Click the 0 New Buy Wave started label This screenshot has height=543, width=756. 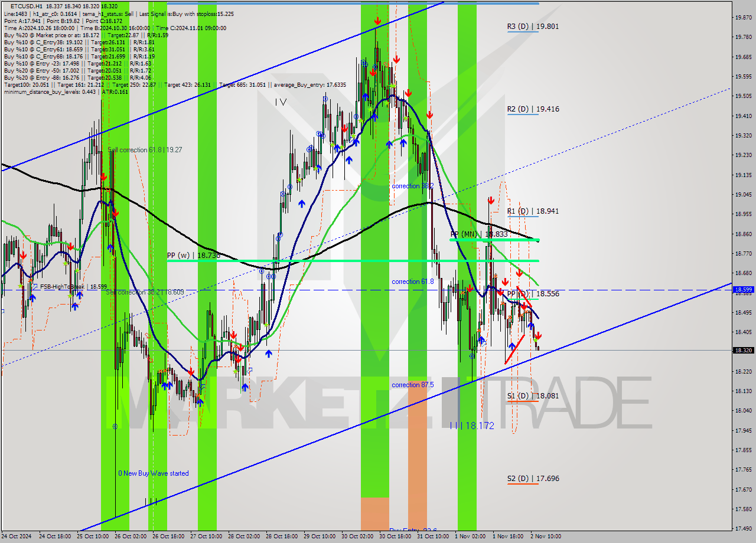pos(154,473)
